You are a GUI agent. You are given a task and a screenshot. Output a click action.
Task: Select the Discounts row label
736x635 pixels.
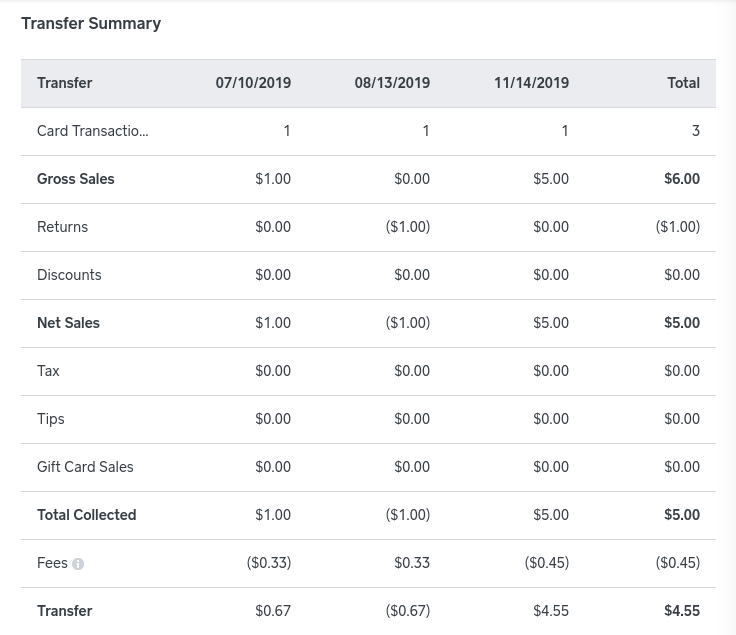(69, 275)
